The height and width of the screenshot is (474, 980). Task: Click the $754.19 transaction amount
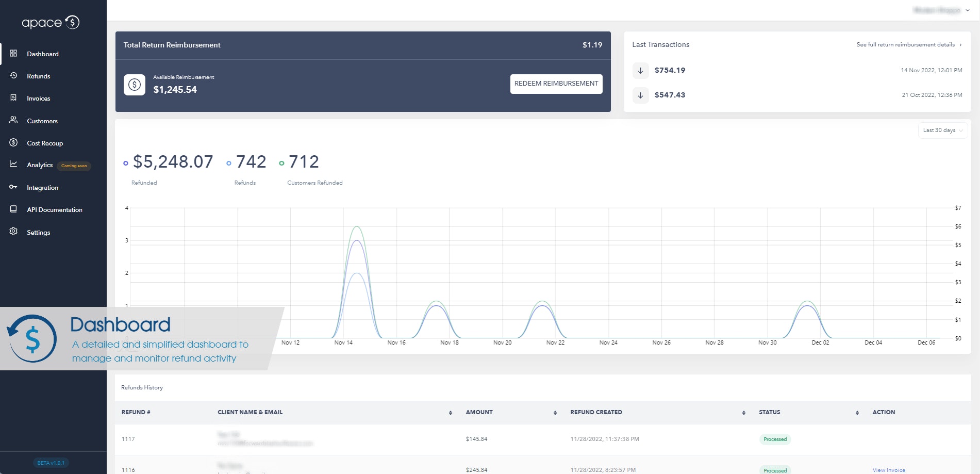tap(670, 71)
